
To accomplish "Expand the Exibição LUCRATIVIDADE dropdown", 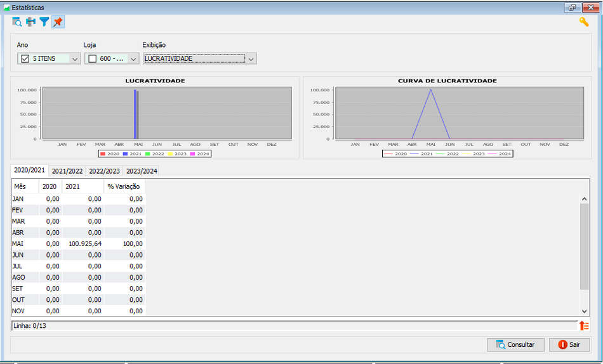I will pyautogui.click(x=251, y=59).
